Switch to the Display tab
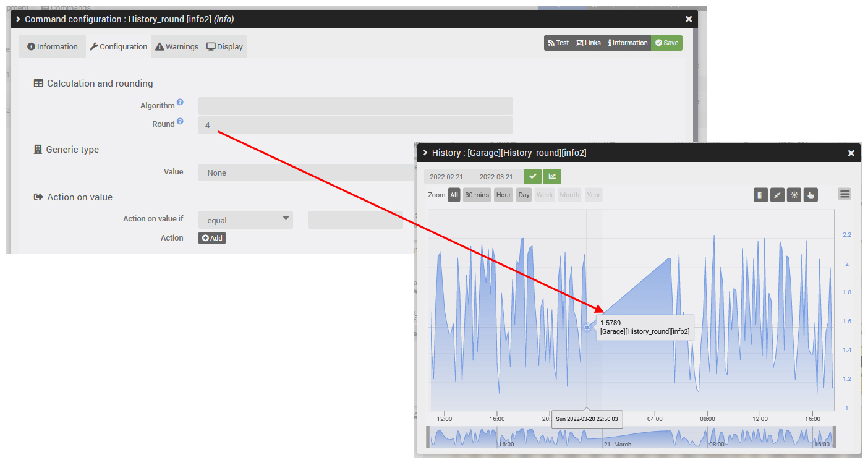 pyautogui.click(x=224, y=47)
